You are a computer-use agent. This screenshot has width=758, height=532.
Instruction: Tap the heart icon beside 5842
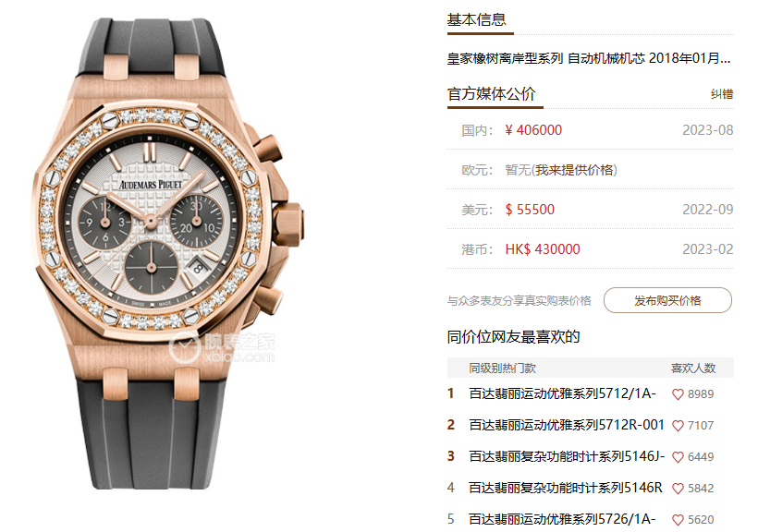click(x=678, y=489)
